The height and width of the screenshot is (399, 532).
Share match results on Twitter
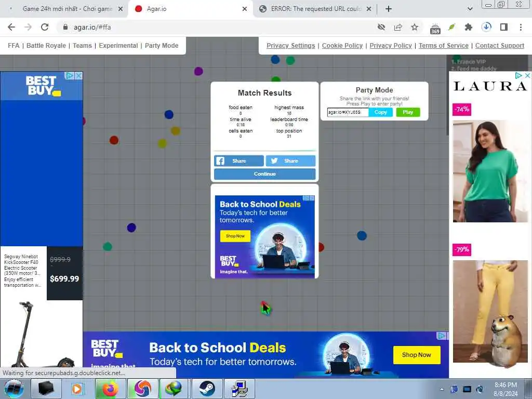291,161
